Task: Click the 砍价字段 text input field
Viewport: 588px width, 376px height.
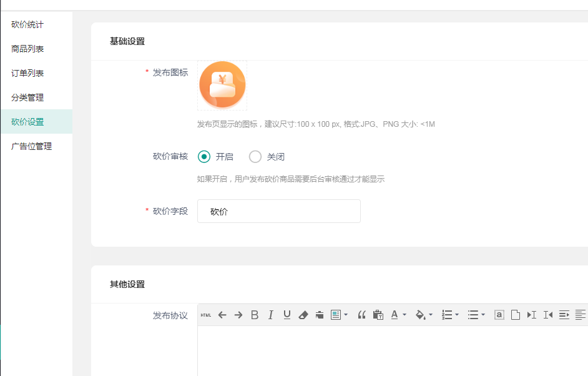Action: 278,211
